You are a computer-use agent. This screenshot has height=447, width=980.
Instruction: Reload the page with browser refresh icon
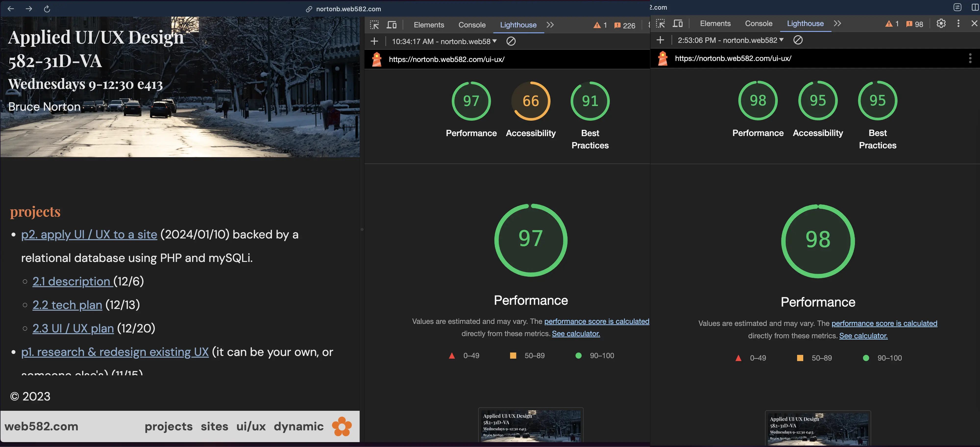click(x=47, y=9)
